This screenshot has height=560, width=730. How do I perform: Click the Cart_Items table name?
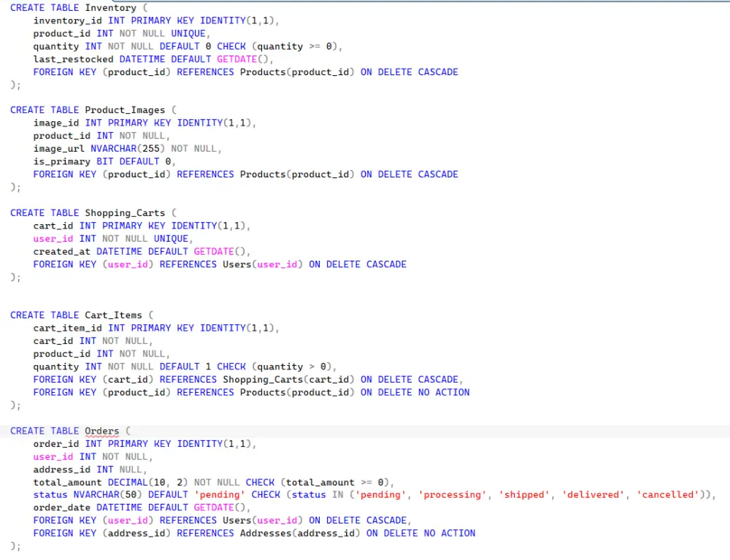(x=113, y=315)
